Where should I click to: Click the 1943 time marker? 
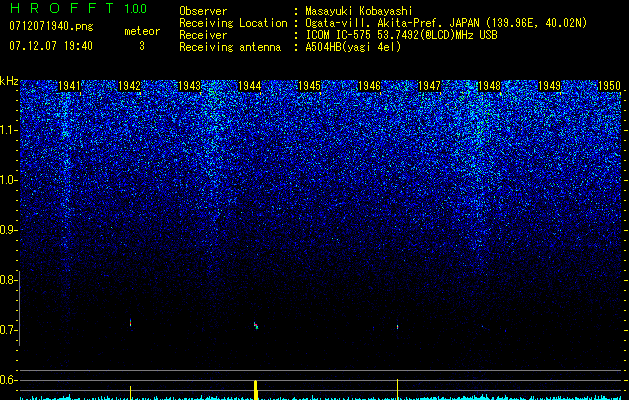[x=189, y=86]
